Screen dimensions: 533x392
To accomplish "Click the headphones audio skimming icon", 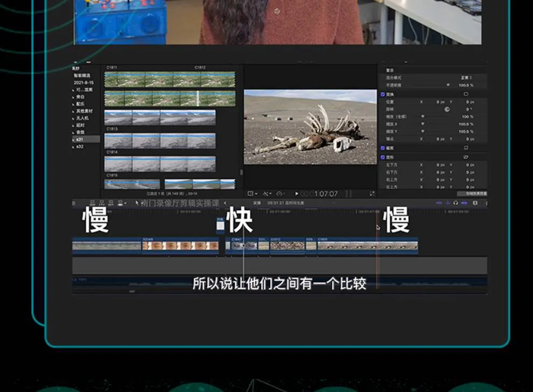I will click(x=455, y=203).
